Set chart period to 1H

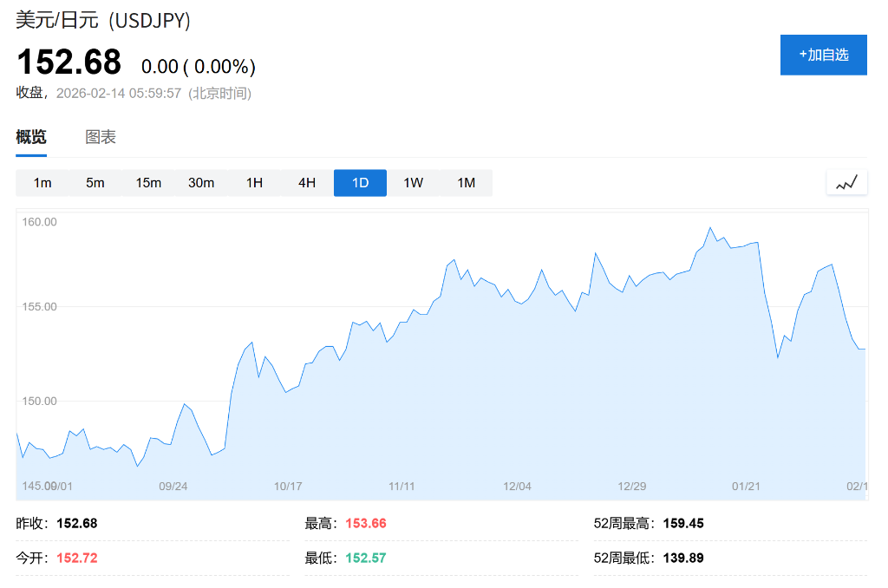coord(254,183)
